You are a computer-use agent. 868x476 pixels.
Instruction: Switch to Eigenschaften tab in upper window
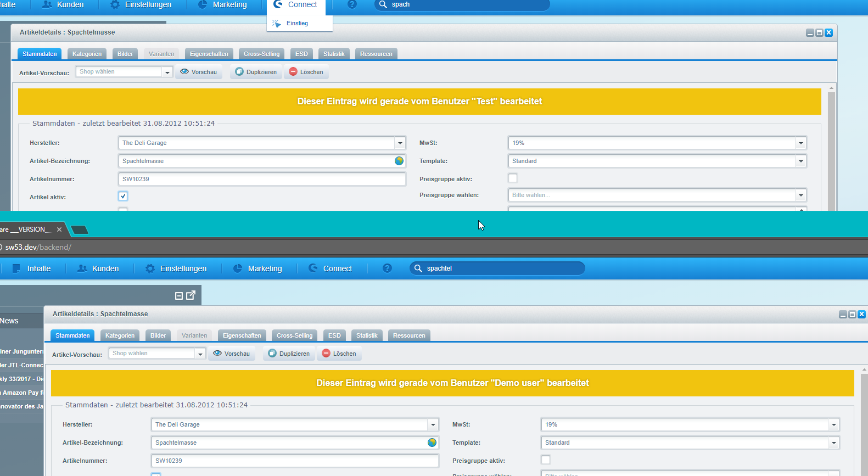point(209,54)
